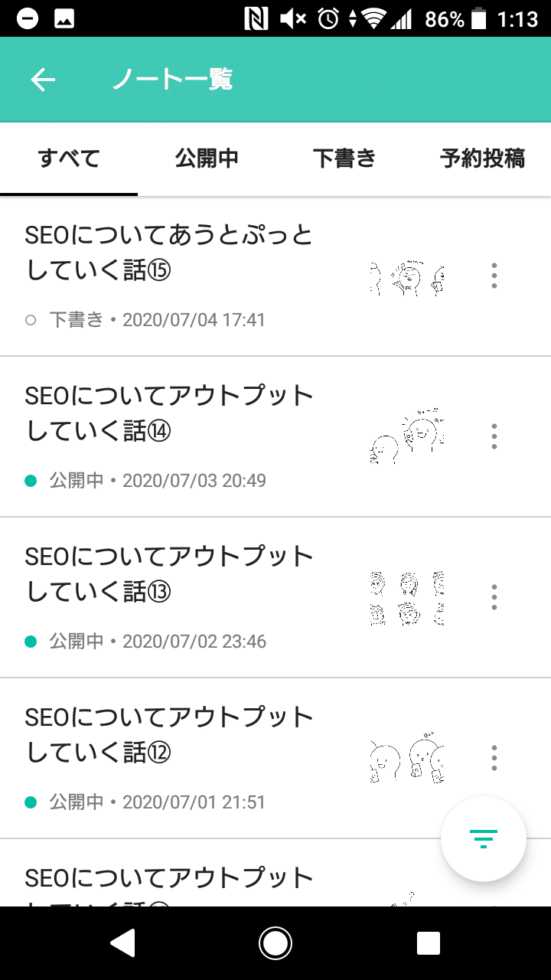Open more options for note ⑫

494,758
